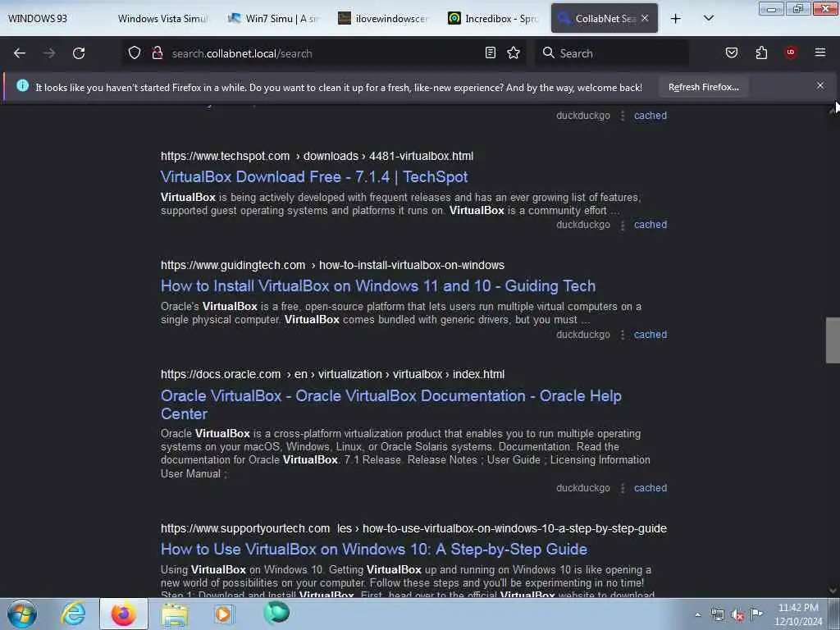Bookmark this page with the star icon
The image size is (840, 630).
[x=514, y=52]
